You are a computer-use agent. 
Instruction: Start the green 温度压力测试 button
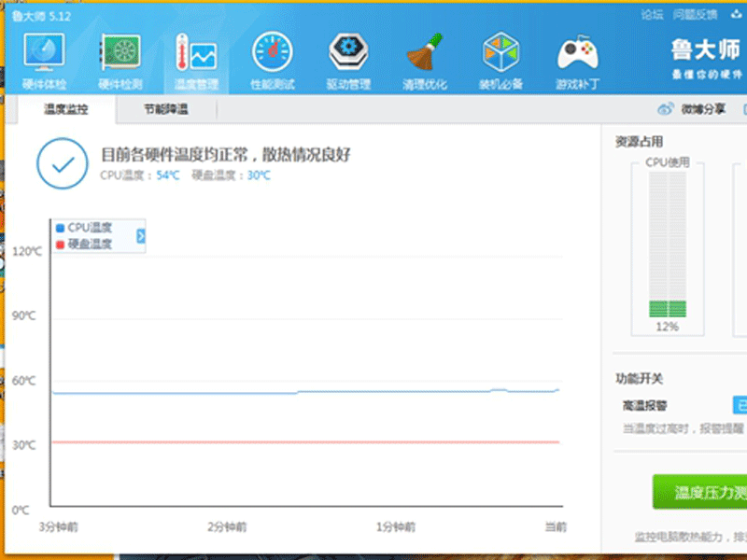coord(699,492)
